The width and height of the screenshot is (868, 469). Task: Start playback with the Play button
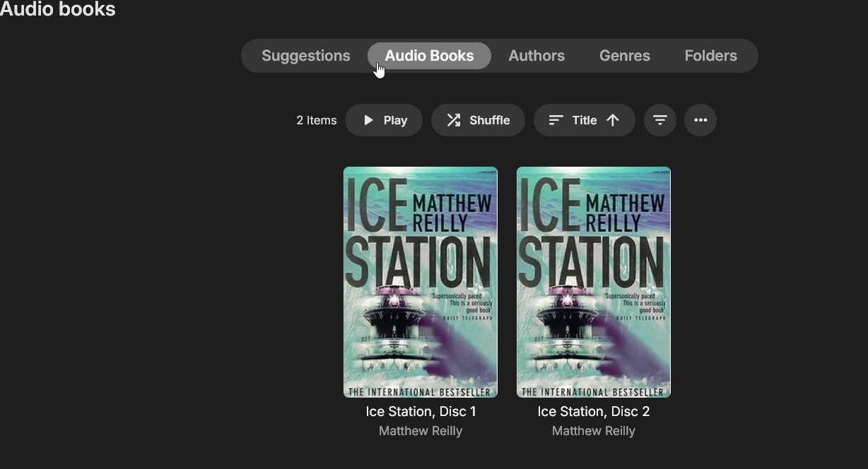coord(384,120)
